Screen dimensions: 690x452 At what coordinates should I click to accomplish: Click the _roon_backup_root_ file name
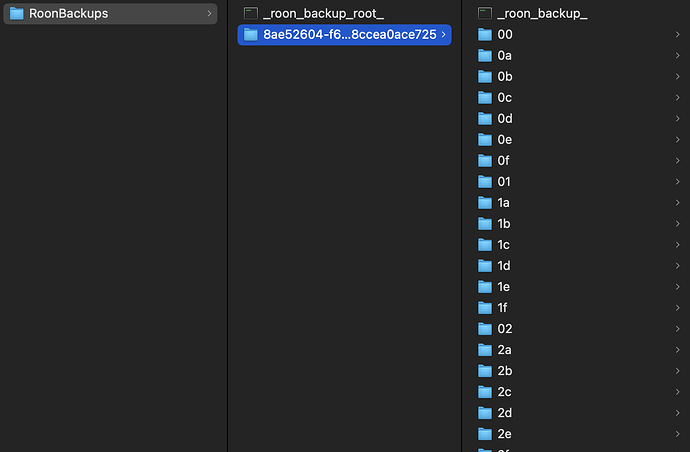323,14
